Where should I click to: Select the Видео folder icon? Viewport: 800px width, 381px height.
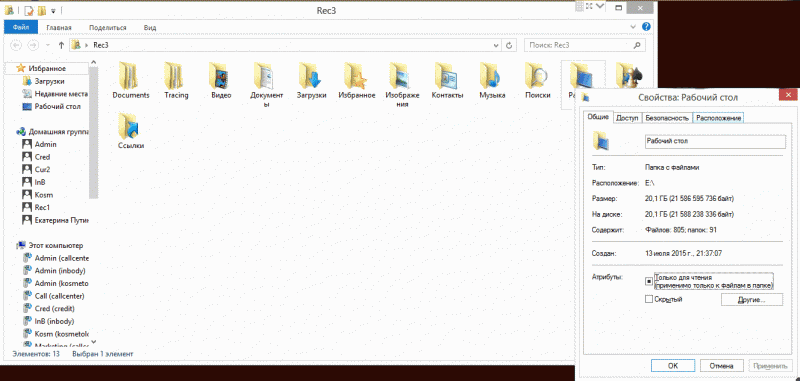point(221,75)
